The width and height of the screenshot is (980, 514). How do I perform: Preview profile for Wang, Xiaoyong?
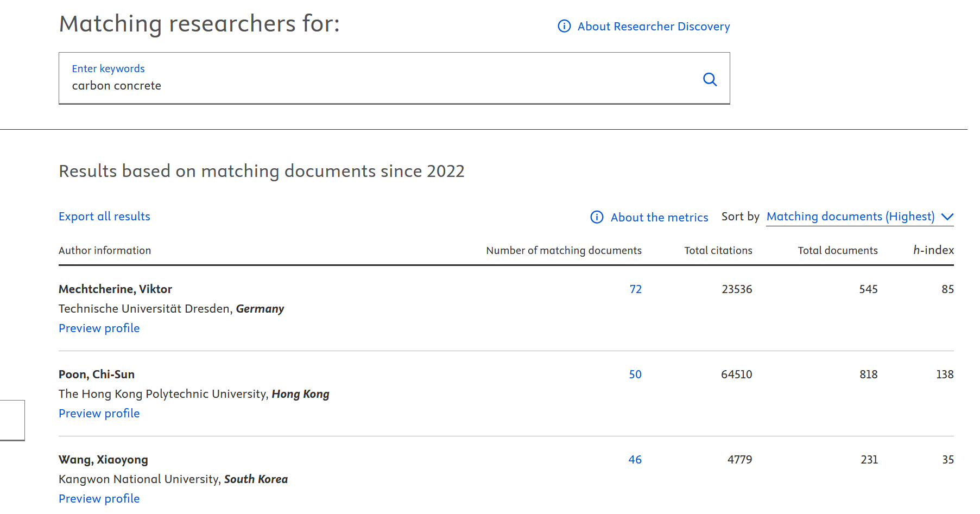point(99,498)
